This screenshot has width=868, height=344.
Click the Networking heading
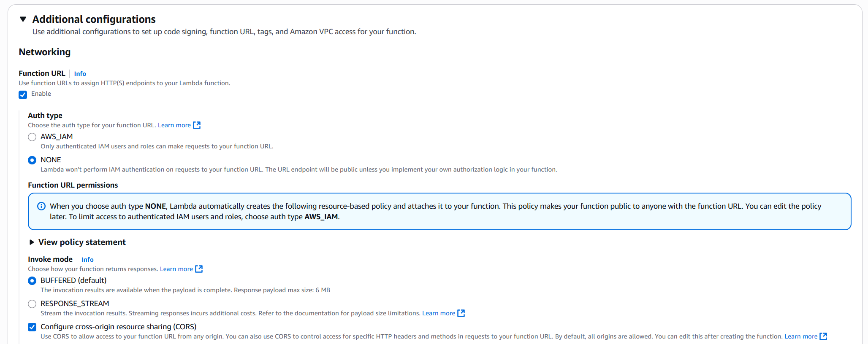click(x=45, y=52)
